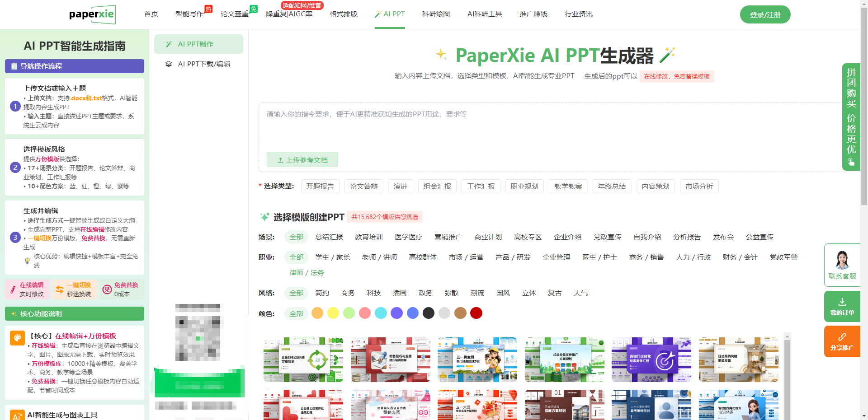Open the AI PPT下载/编辑 sidebar item
Screen dimensions: 868x420
[x=198, y=64]
